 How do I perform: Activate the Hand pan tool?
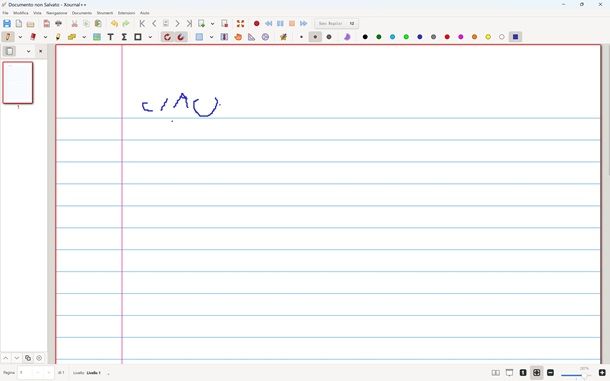click(x=238, y=37)
